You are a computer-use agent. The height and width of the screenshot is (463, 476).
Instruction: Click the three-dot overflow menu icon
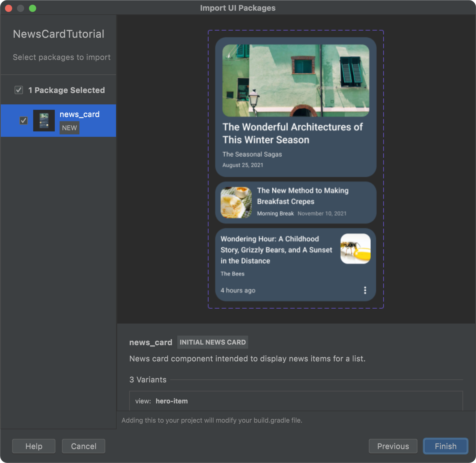tap(365, 290)
